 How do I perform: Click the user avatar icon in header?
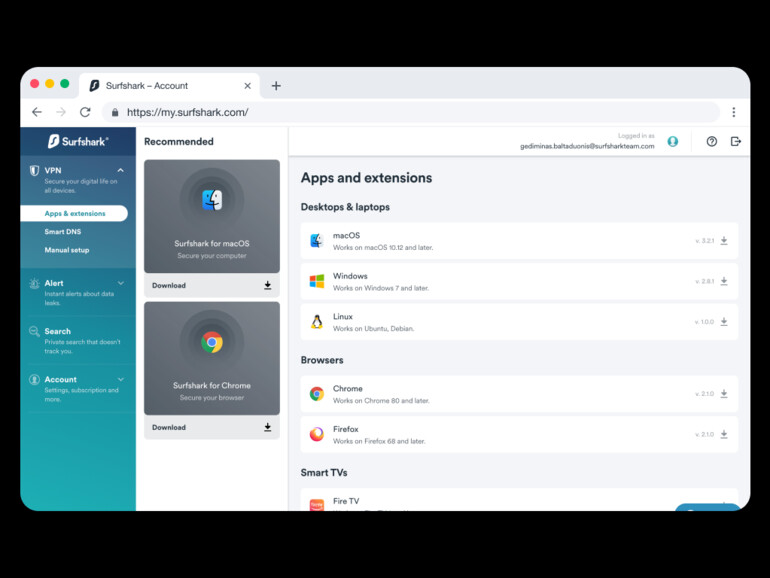coord(673,141)
